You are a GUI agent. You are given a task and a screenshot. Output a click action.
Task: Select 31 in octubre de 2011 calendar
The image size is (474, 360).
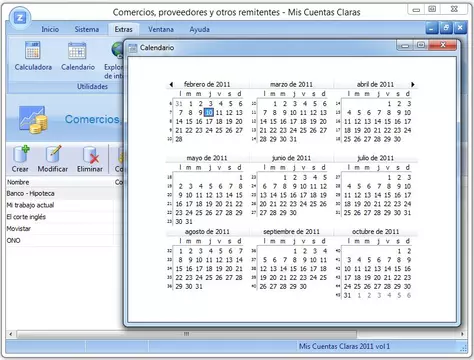pos(347,295)
